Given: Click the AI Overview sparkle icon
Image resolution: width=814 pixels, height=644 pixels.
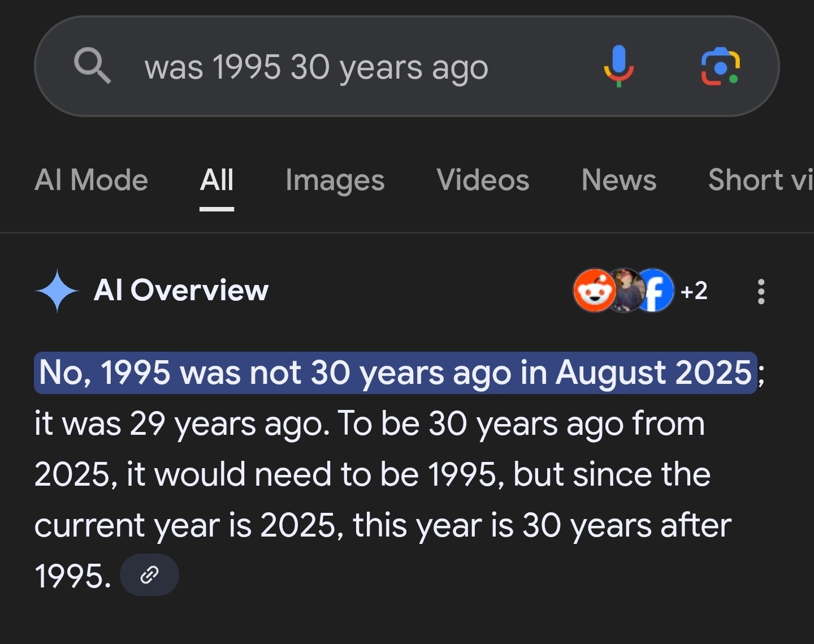Looking at the screenshot, I should point(57,291).
